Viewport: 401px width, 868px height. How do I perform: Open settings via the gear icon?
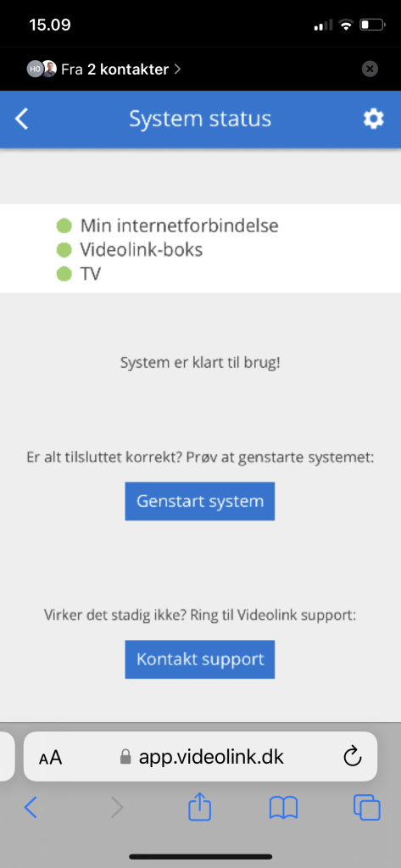pos(373,119)
